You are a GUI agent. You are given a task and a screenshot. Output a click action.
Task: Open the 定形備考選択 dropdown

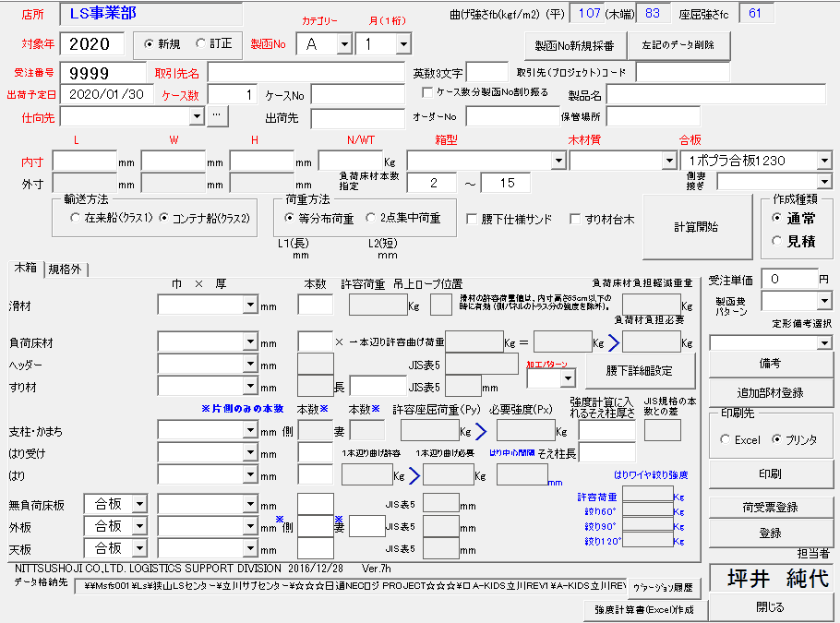pyautogui.click(x=824, y=342)
